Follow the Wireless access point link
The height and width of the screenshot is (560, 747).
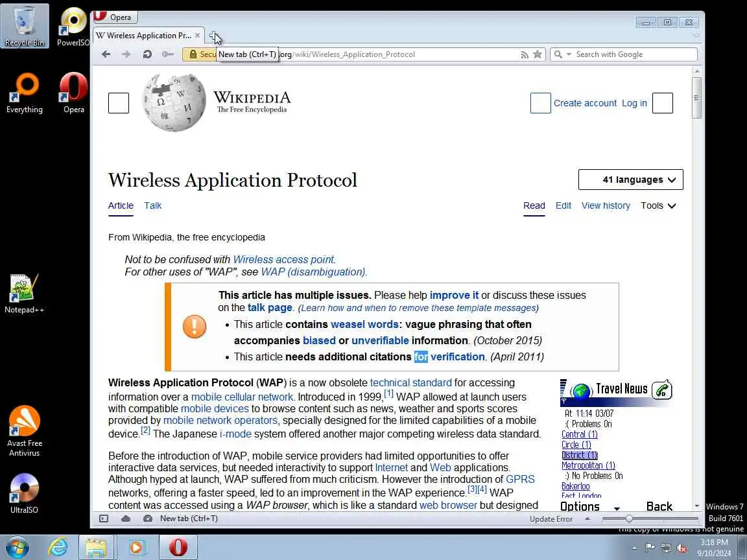[284, 259]
